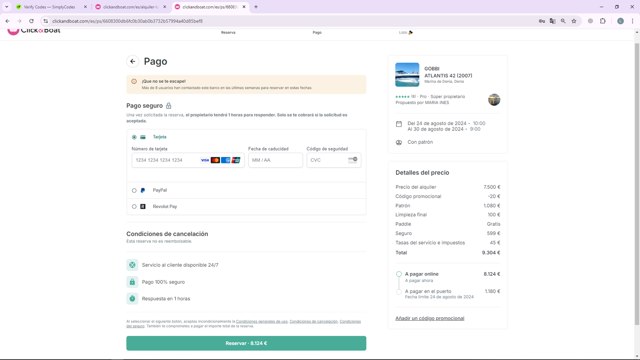640x360 pixels.
Task: Click the green lock Pago 100% seguro icon
Action: tap(132, 282)
